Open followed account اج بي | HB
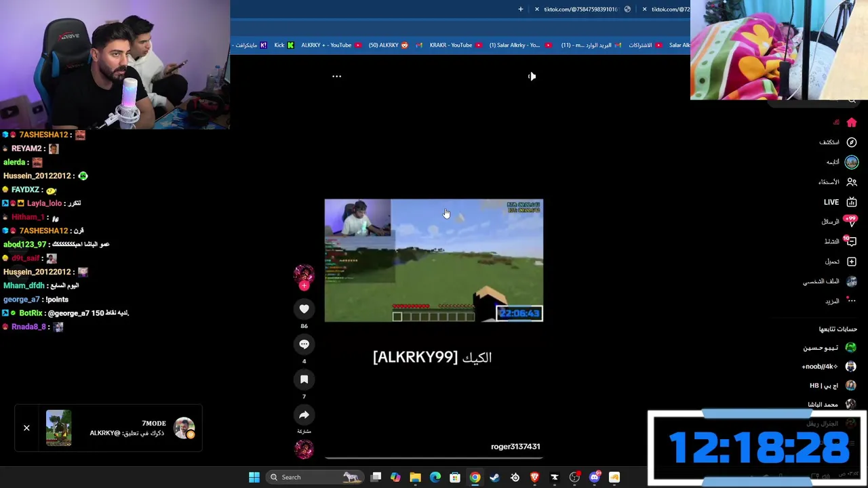This screenshot has width=868, height=488. click(833, 386)
